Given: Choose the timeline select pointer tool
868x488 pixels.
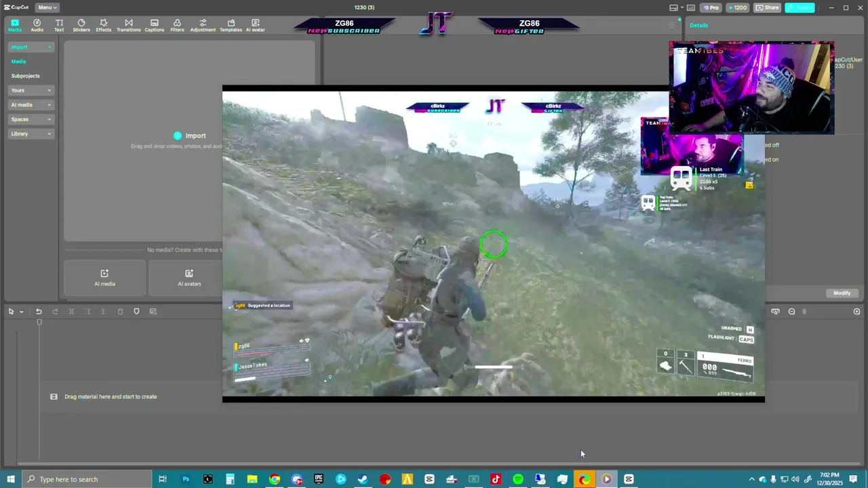Looking at the screenshot, I should pos(11,312).
